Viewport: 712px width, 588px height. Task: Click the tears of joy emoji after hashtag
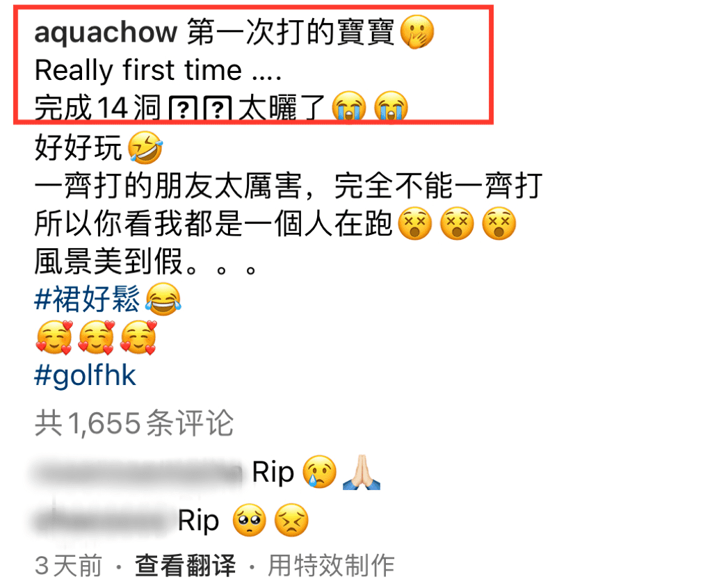(x=163, y=300)
